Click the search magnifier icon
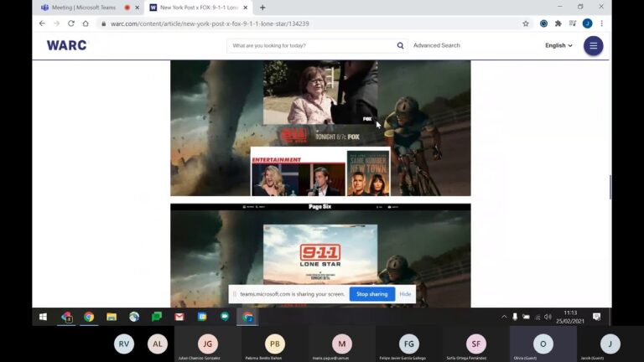The image size is (644, 362). coord(400,45)
